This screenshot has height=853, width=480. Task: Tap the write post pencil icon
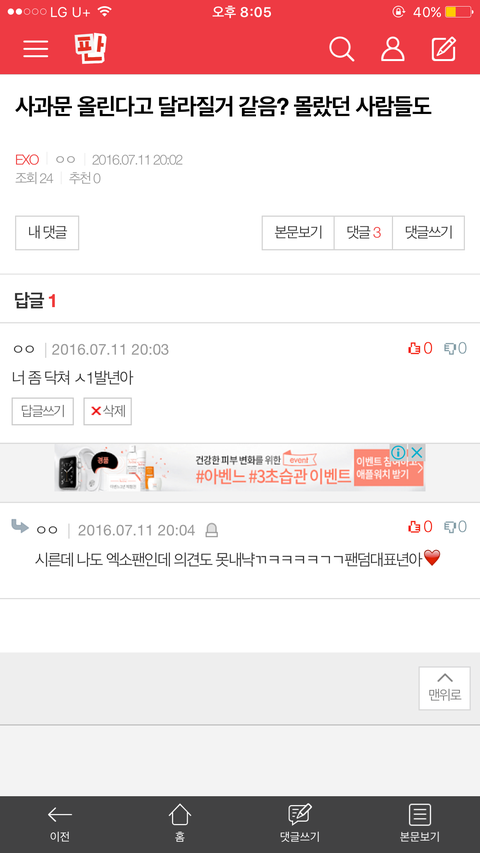click(444, 50)
